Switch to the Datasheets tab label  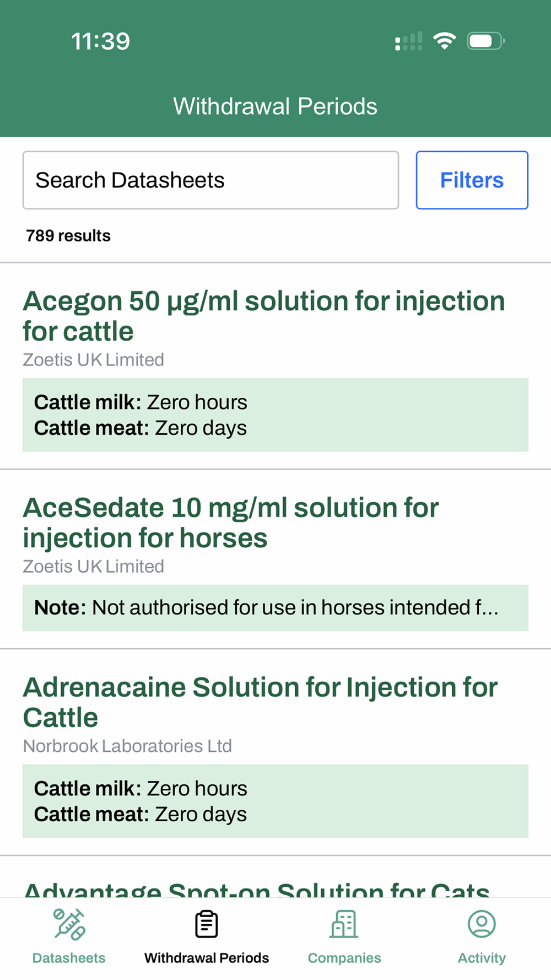[x=69, y=958]
